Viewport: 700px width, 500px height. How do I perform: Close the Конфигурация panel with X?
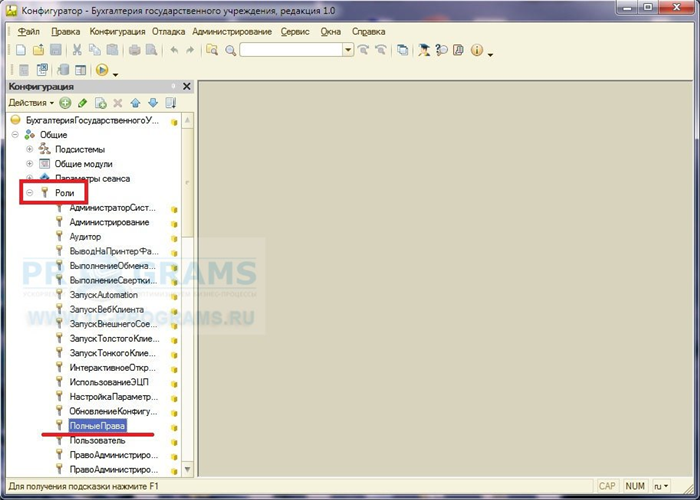[187, 86]
